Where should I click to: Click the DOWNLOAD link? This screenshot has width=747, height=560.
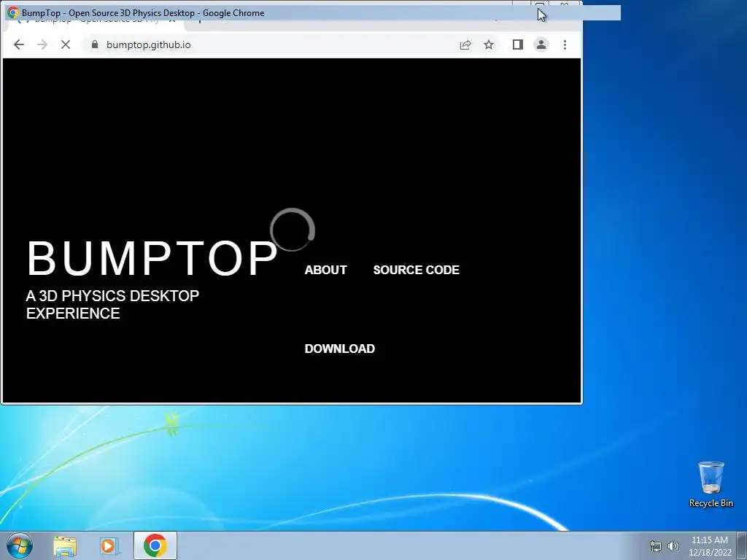click(x=340, y=349)
